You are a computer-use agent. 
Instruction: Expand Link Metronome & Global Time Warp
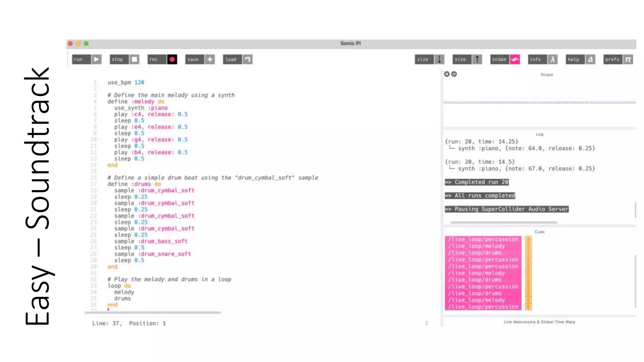tap(539, 322)
